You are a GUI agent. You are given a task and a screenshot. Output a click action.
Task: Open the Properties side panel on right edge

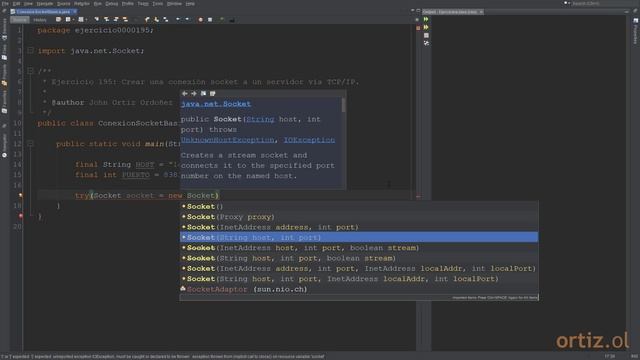[635, 31]
